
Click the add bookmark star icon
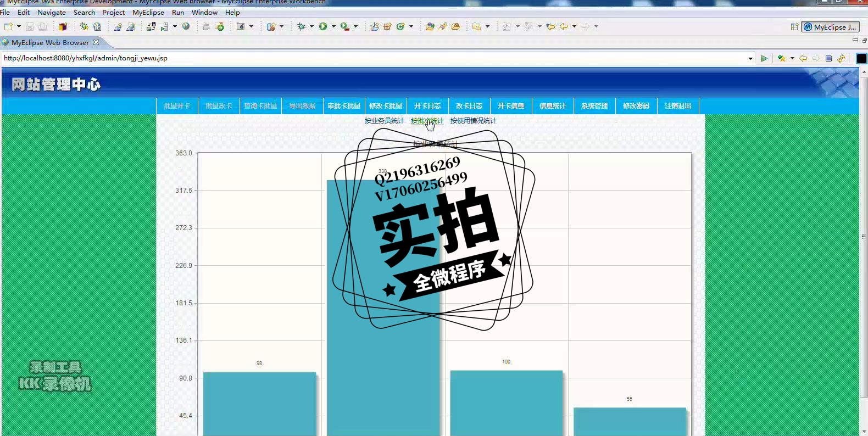tap(782, 58)
